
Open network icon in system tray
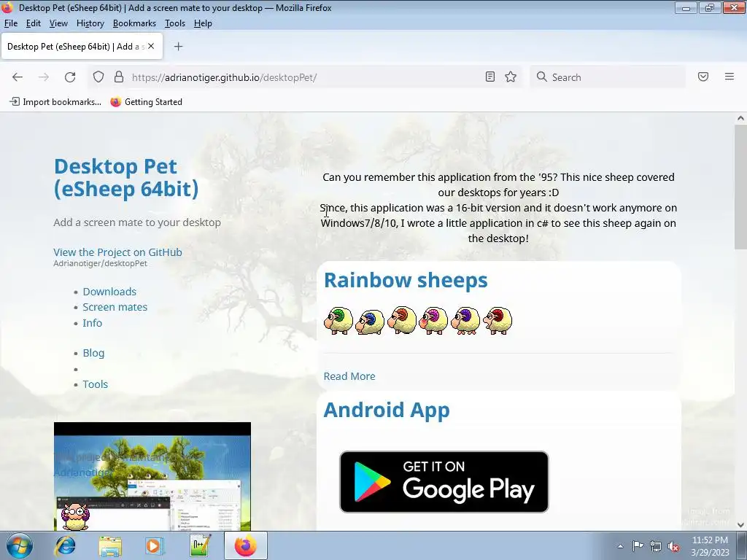pyautogui.click(x=656, y=546)
